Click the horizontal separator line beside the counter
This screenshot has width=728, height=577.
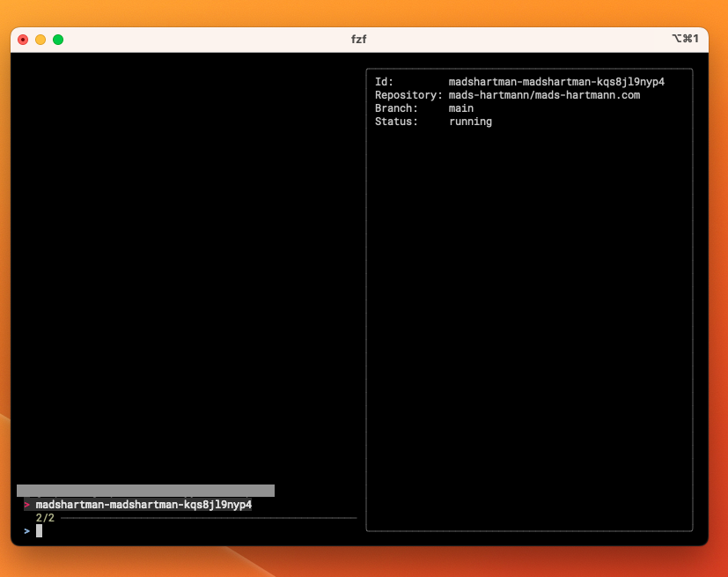pyautogui.click(x=208, y=518)
